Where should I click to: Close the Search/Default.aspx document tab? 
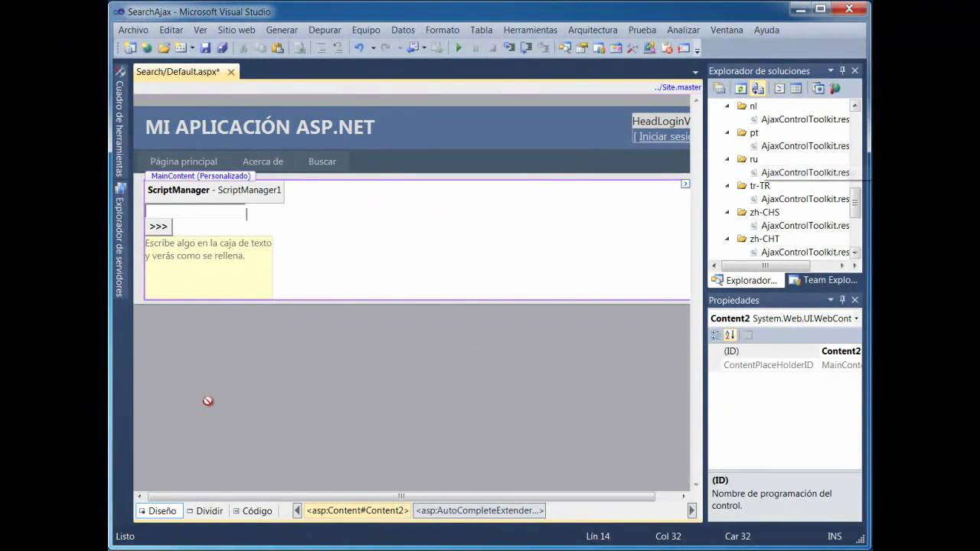tap(230, 72)
